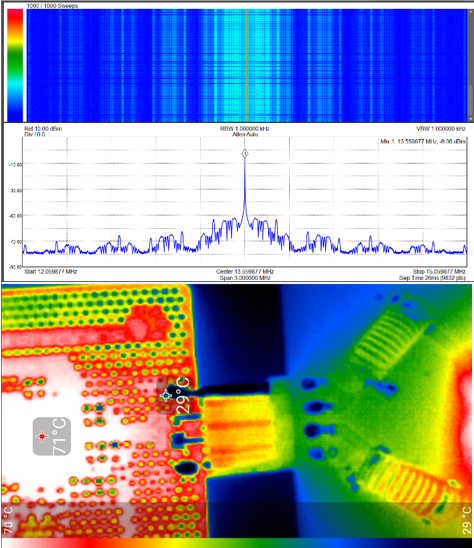
Task: Click the 'Stop 15.059877 MHz' label
Action: click(439, 272)
